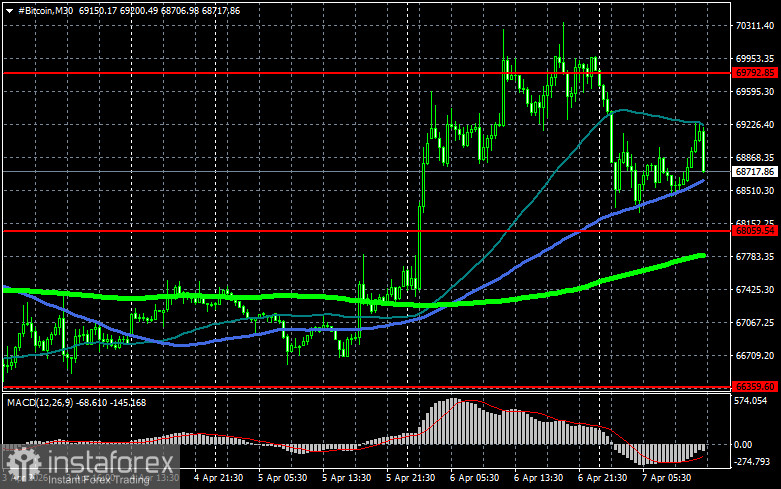781x489 pixels.
Task: Click the 67425.30 price axis label
Action: coord(755,289)
